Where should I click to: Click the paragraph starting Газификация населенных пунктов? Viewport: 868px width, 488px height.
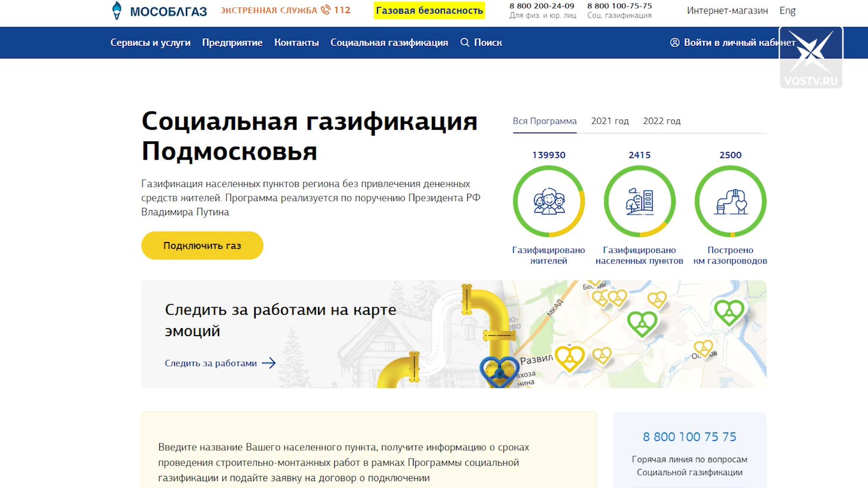311,197
